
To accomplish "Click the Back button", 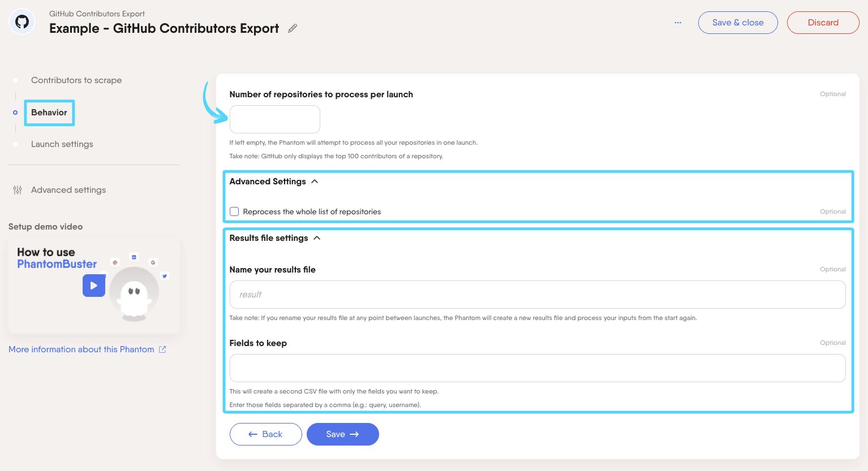I will click(266, 434).
